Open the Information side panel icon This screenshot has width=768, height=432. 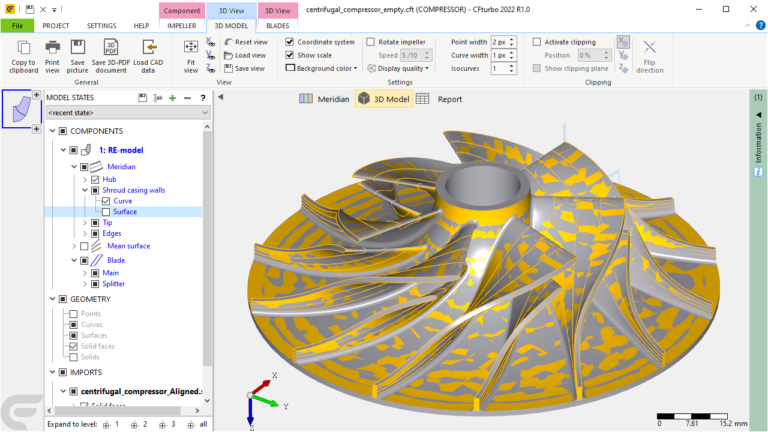tap(758, 172)
